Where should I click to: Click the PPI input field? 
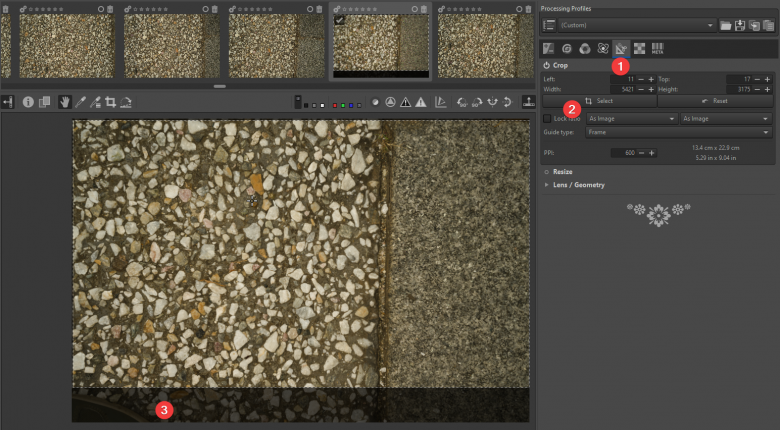coord(623,153)
